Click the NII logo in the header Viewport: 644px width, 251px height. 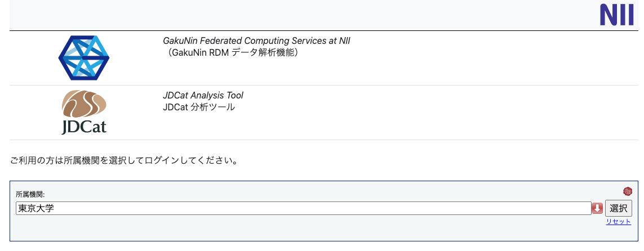click(616, 15)
